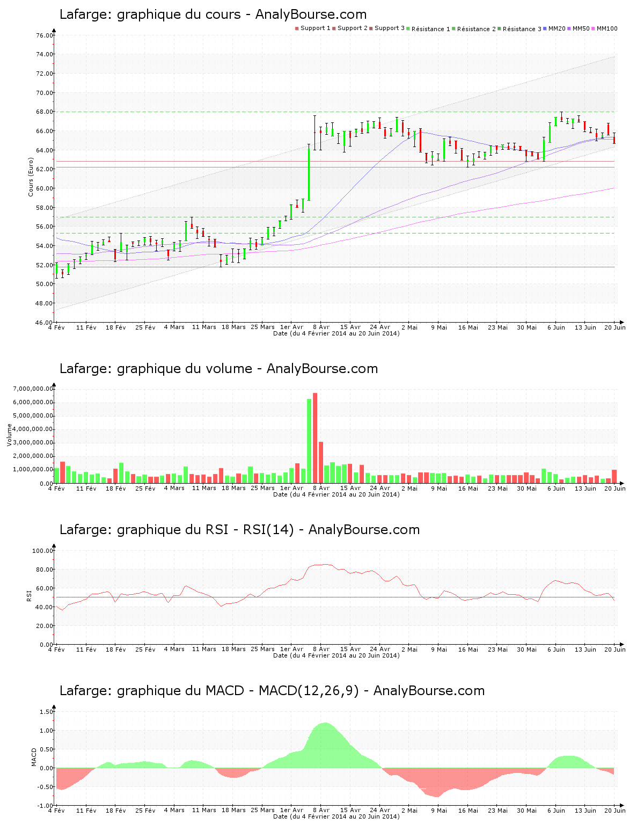This screenshot has height=832, width=644.
Task: Click '8 Avr' date under price chart
Action: [321, 327]
